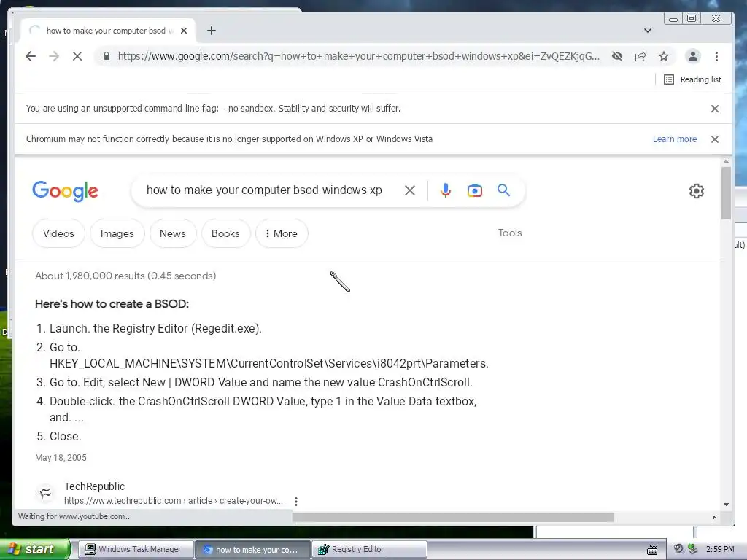Click the TechRepublic site favicon

pos(46,493)
